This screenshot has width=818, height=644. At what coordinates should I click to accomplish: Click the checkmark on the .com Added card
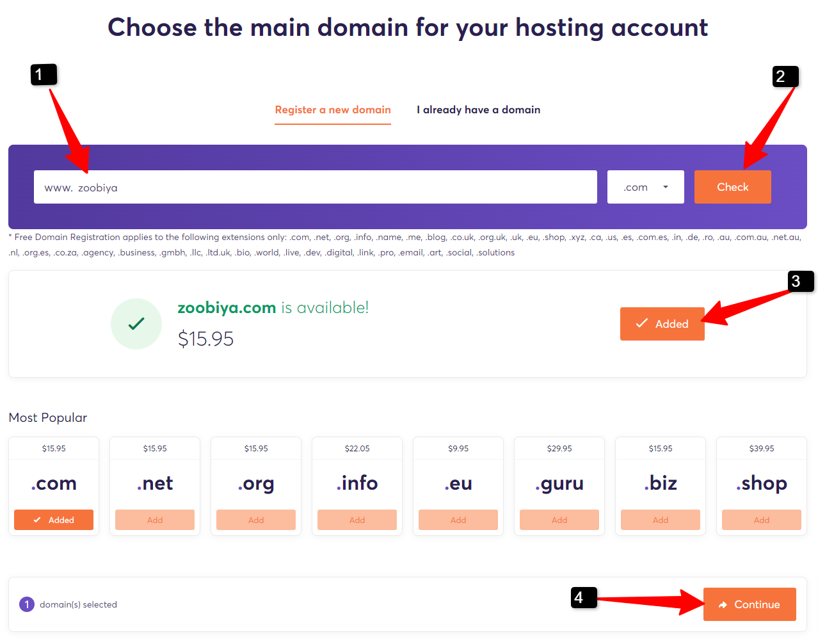[38, 519]
